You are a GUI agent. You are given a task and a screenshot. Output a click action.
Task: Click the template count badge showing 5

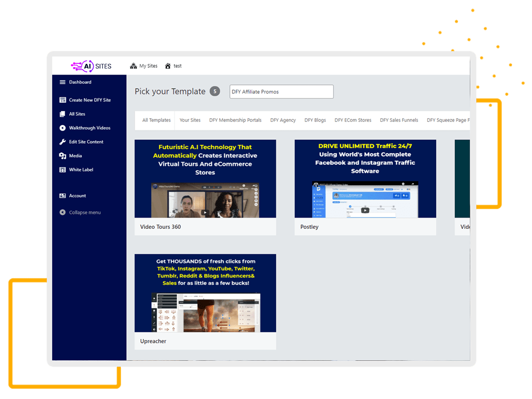point(215,92)
